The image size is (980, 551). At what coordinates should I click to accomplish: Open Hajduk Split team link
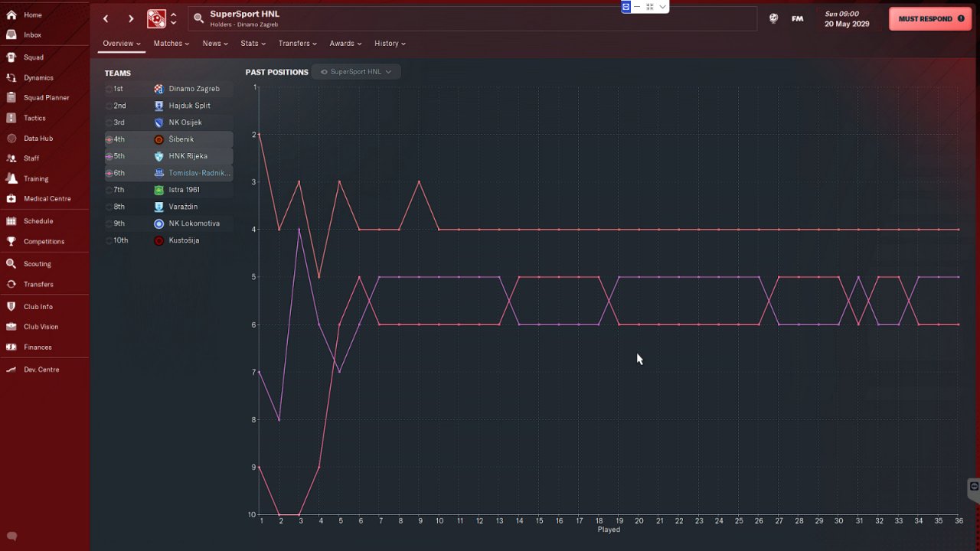point(189,106)
